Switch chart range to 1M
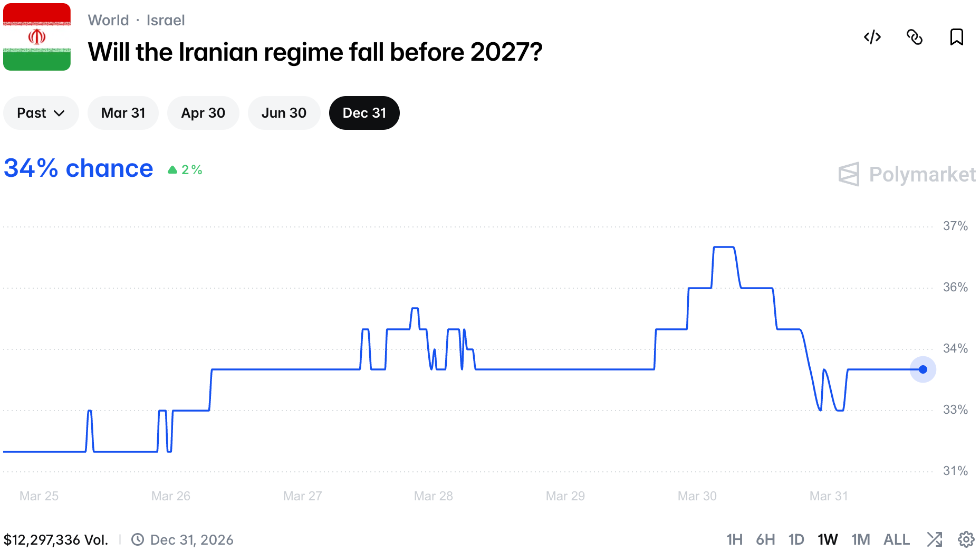 (860, 539)
